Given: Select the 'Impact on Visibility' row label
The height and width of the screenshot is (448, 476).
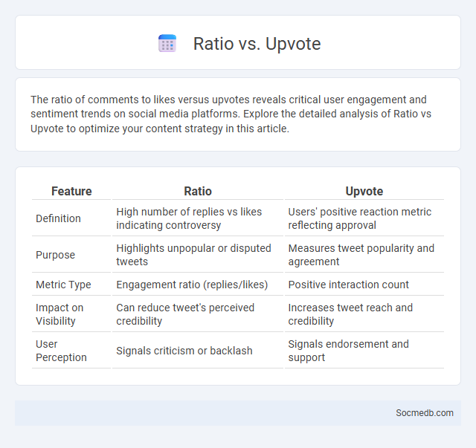Looking at the screenshot, I should point(59,314).
